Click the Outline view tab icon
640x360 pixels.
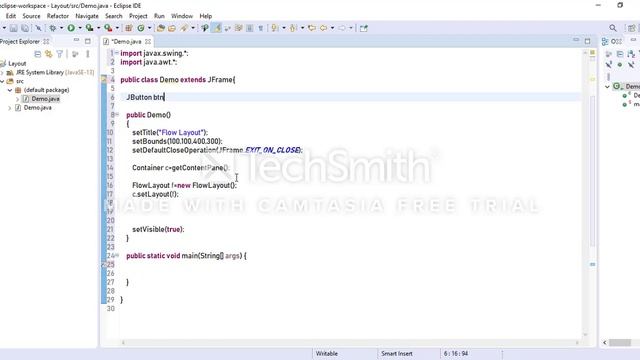(x=605, y=42)
